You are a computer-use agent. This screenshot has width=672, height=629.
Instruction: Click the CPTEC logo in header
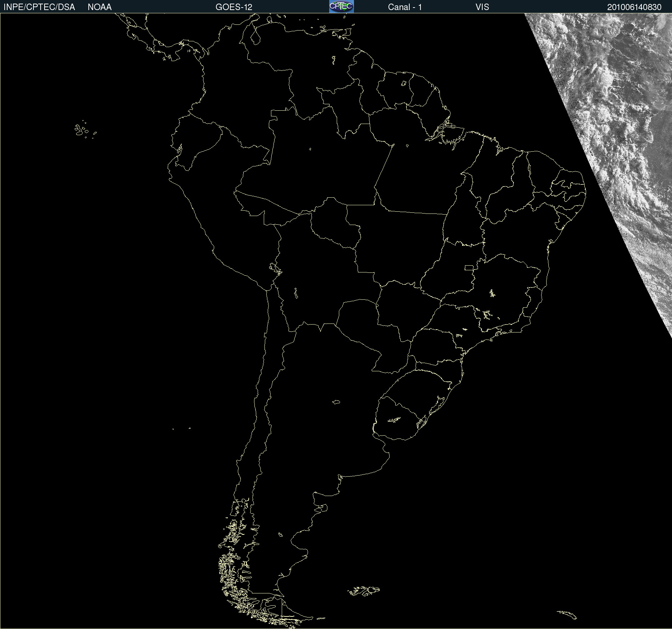[x=341, y=6]
